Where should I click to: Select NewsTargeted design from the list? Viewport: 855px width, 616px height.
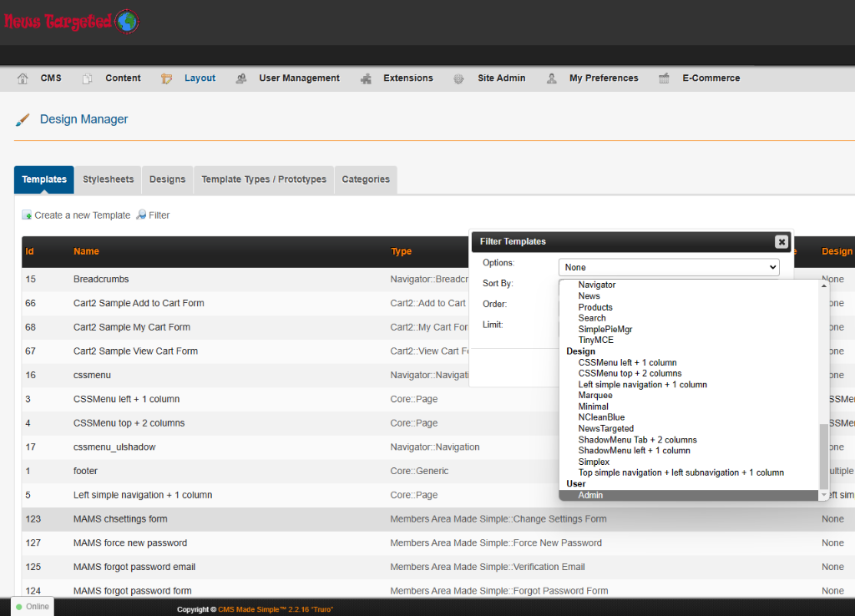605,428
